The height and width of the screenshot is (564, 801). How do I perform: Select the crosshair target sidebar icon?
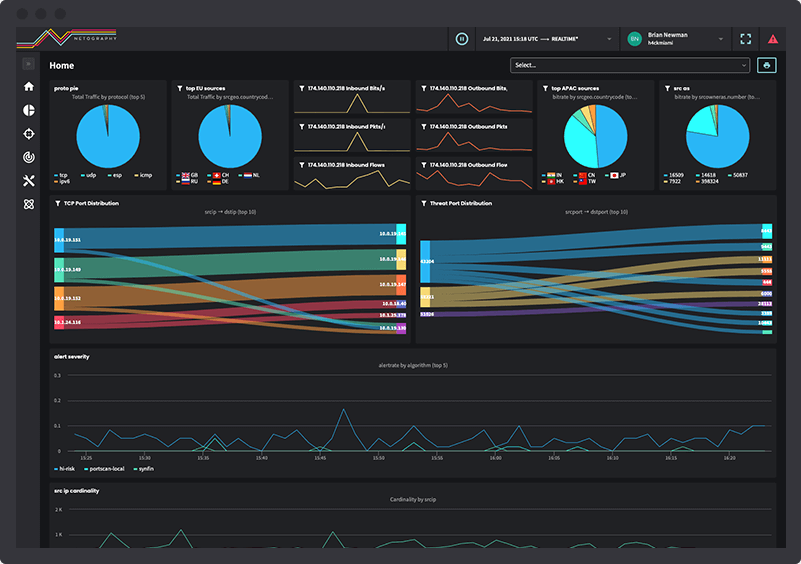click(29, 134)
